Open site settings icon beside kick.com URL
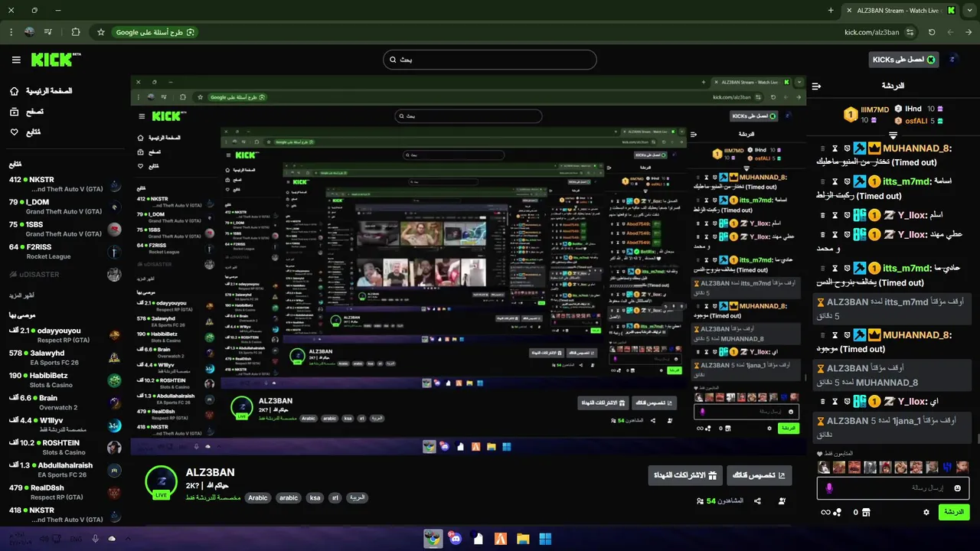The height and width of the screenshot is (551, 980). 910,32
